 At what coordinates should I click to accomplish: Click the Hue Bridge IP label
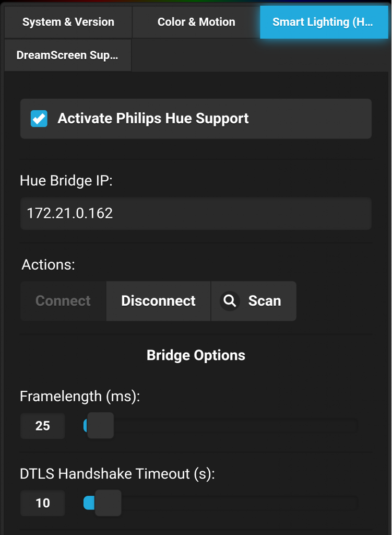click(66, 180)
